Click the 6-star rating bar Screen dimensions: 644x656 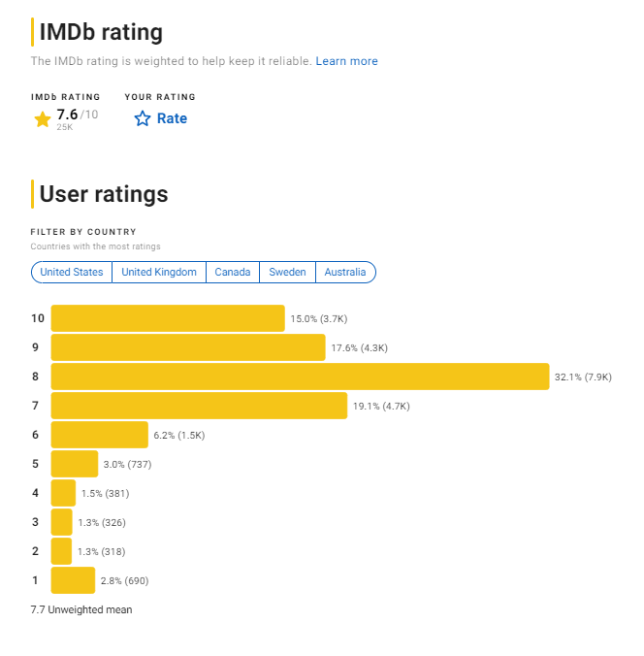[x=100, y=435]
